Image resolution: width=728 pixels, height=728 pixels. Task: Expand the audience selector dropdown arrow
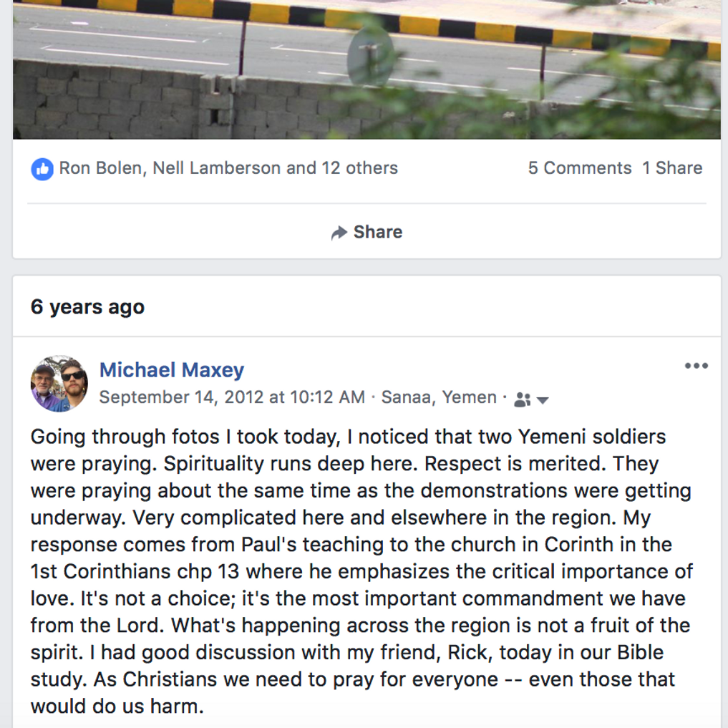tap(543, 400)
